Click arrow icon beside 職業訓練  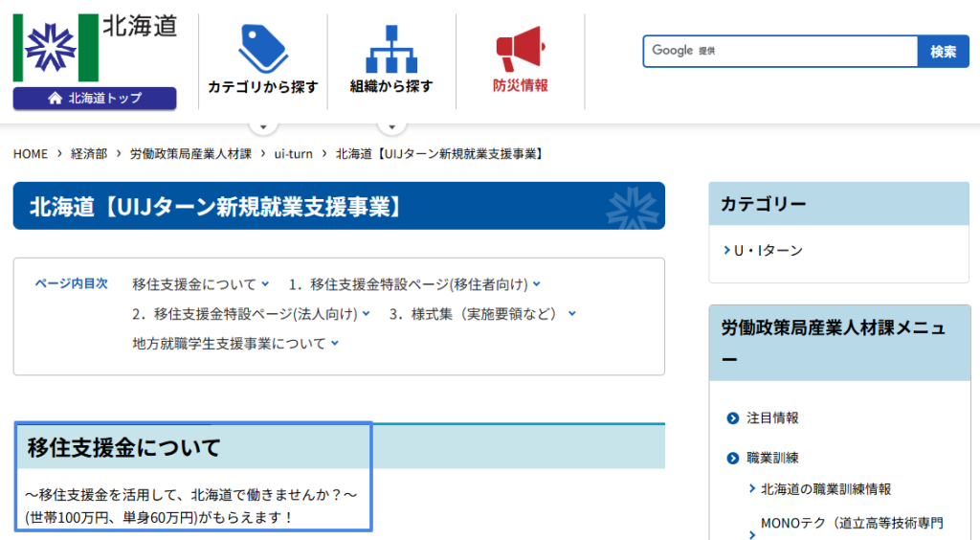733,458
